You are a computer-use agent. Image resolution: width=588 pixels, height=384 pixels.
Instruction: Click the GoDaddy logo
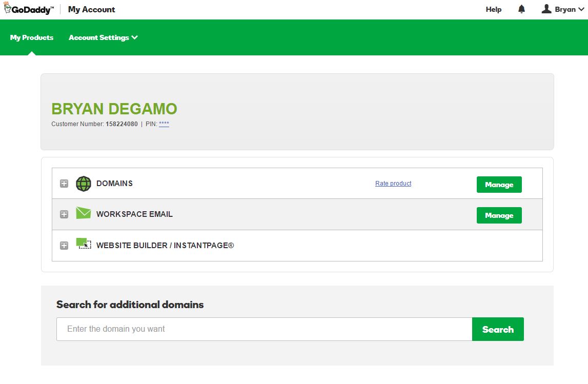click(x=29, y=9)
